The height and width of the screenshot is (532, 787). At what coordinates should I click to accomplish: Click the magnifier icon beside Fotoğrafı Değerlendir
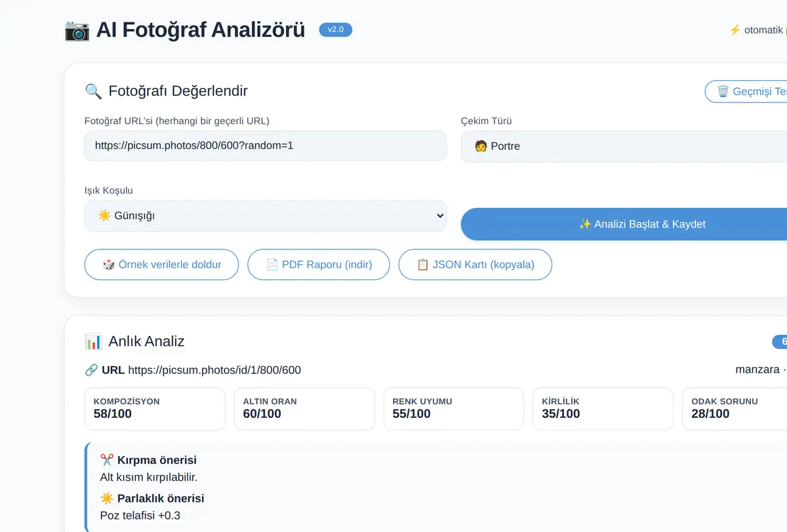[x=93, y=91]
